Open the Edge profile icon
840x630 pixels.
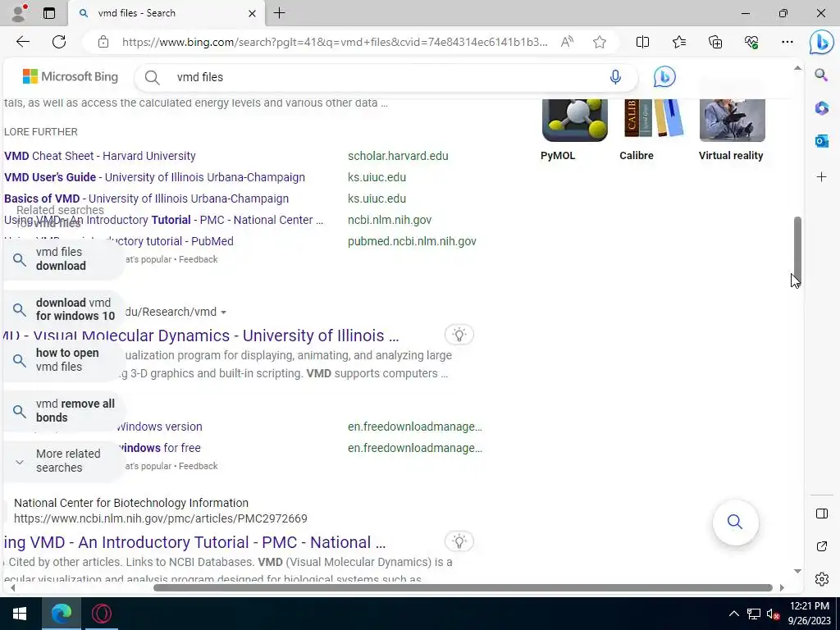19,13
